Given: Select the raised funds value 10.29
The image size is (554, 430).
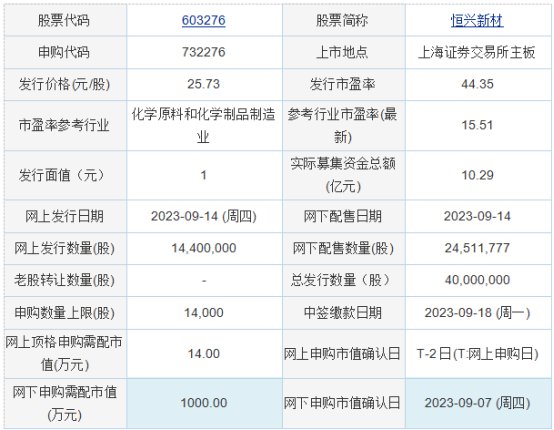Looking at the screenshot, I should click(477, 175).
